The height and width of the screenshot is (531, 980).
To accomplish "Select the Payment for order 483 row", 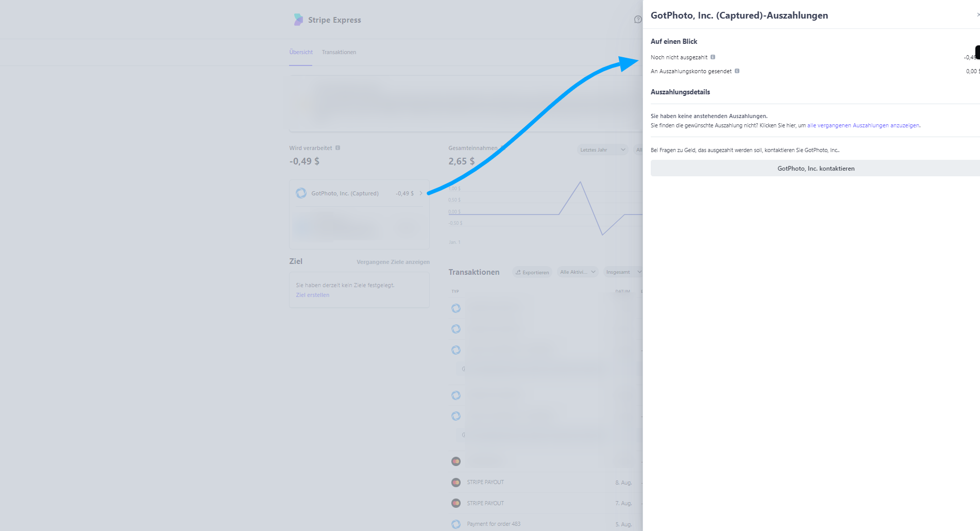I will tap(546, 524).
